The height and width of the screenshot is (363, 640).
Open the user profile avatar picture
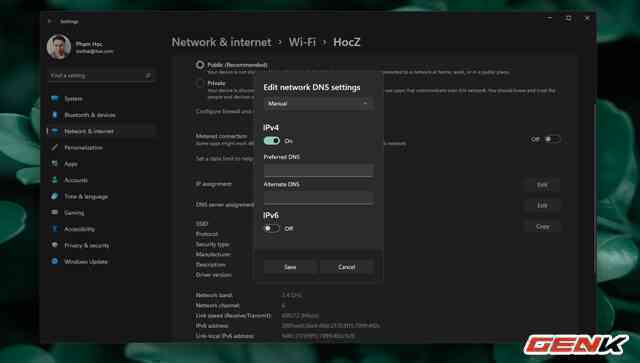coord(59,47)
